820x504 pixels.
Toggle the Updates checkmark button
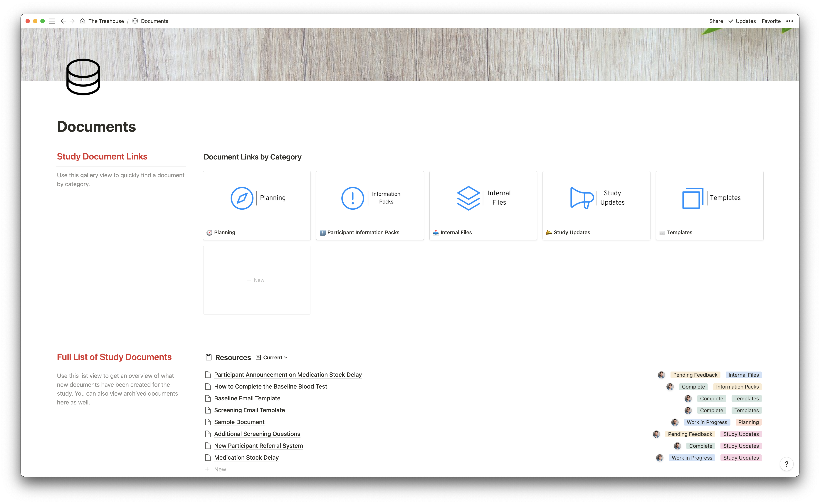[742, 21]
